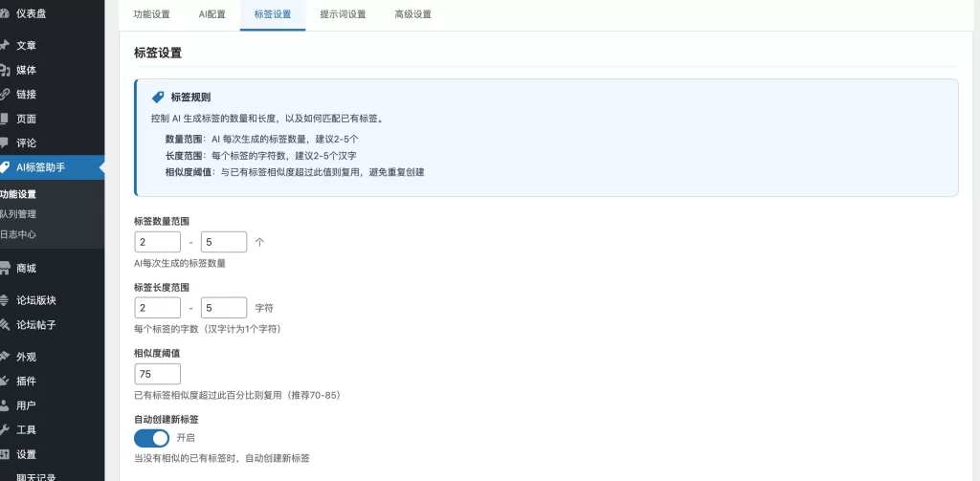This screenshot has width=980, height=481.
Task: Click the wrench icon next to 工具
Action: click(x=4, y=429)
